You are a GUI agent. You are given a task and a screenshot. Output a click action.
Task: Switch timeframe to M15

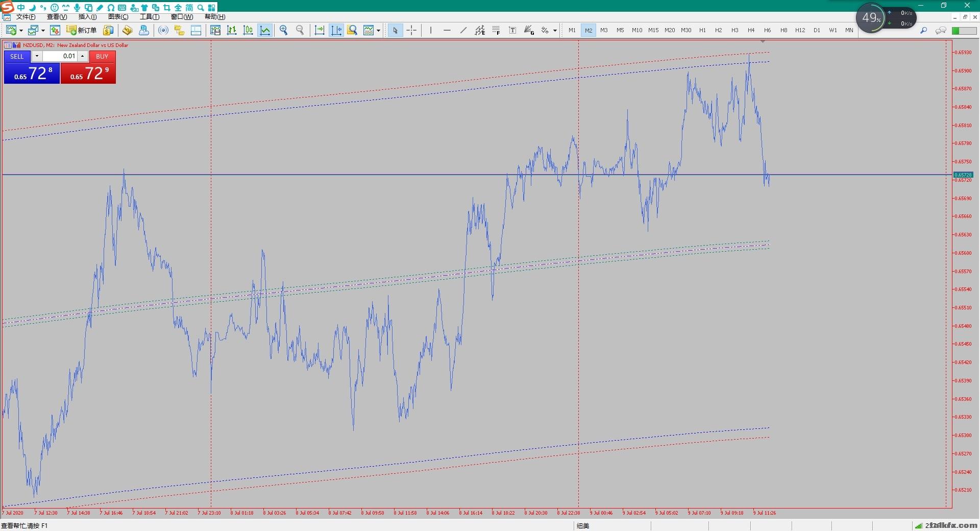pos(653,31)
